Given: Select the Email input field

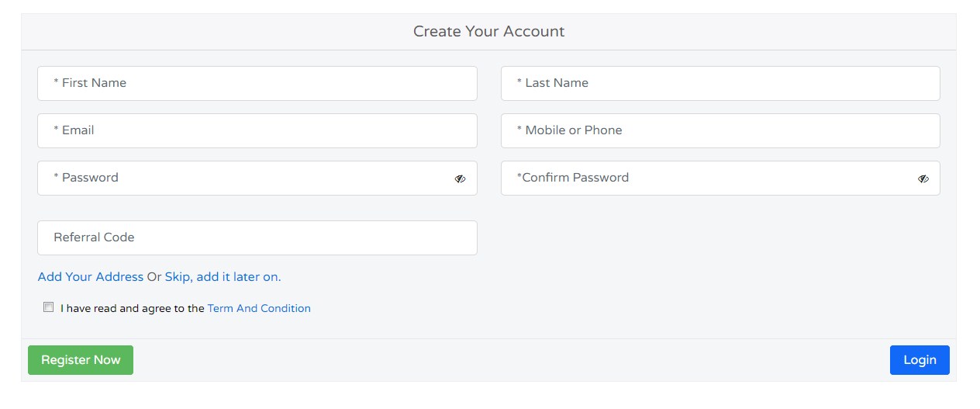Looking at the screenshot, I should [257, 130].
